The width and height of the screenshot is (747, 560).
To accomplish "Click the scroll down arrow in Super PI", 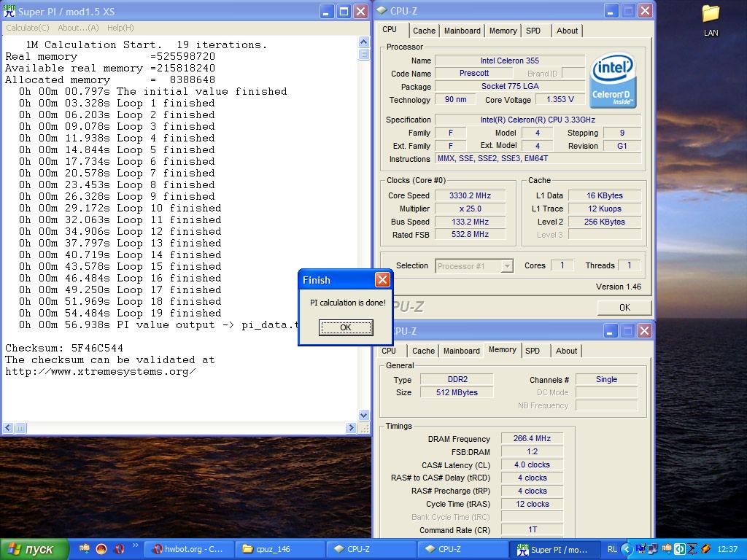I will [363, 415].
